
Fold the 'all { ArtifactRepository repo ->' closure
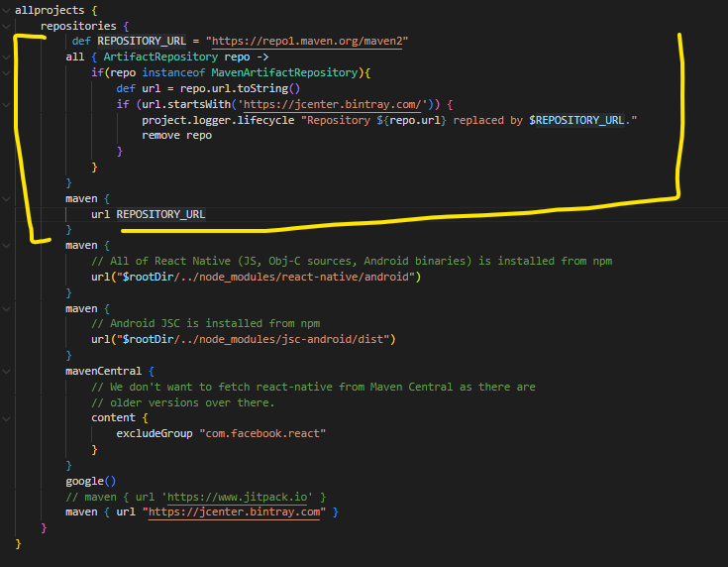point(6,57)
